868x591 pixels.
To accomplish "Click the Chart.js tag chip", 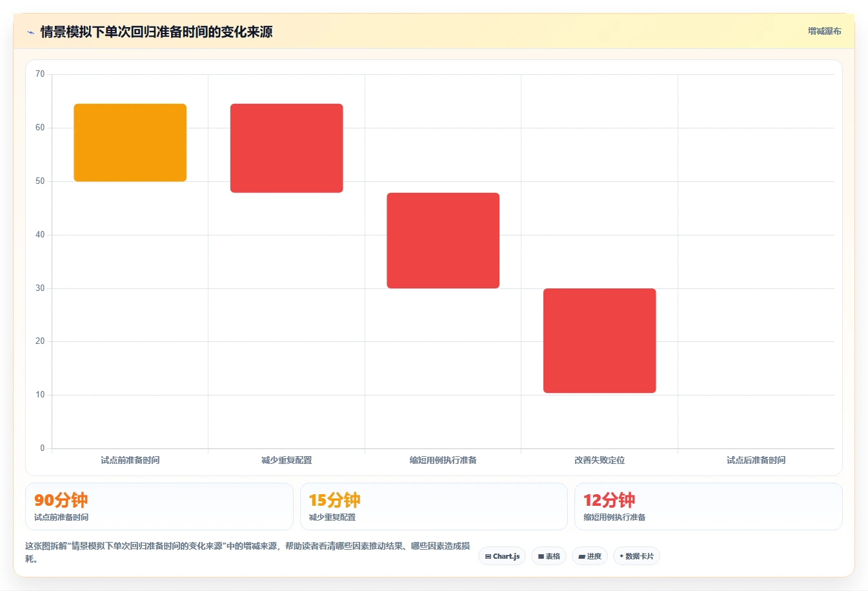I will [502, 556].
